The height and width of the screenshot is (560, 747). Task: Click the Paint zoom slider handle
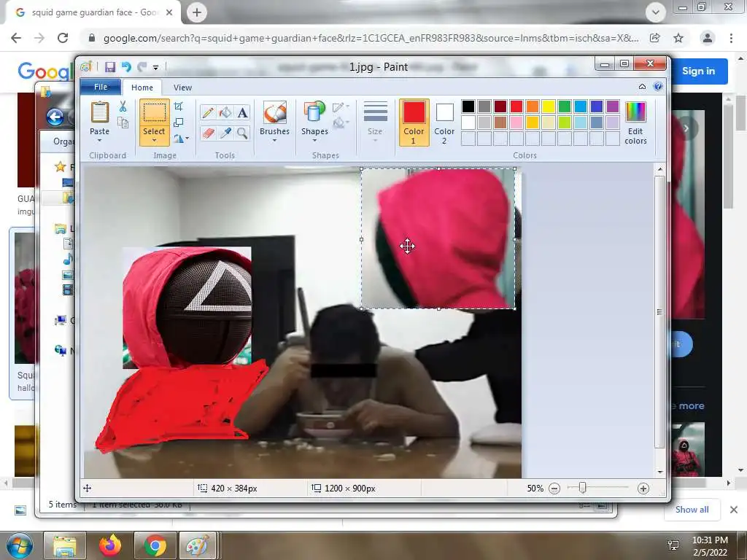(582, 488)
